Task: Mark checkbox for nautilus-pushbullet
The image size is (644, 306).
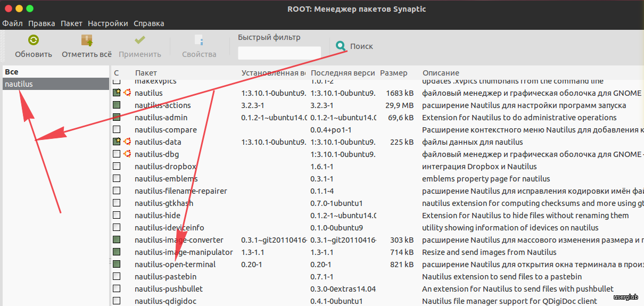Action: [x=117, y=288]
